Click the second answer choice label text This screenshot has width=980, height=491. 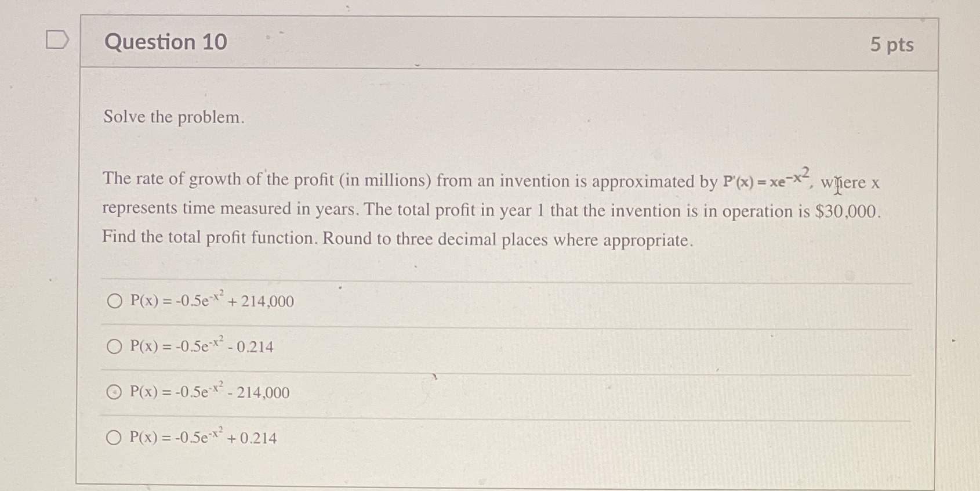tap(201, 347)
